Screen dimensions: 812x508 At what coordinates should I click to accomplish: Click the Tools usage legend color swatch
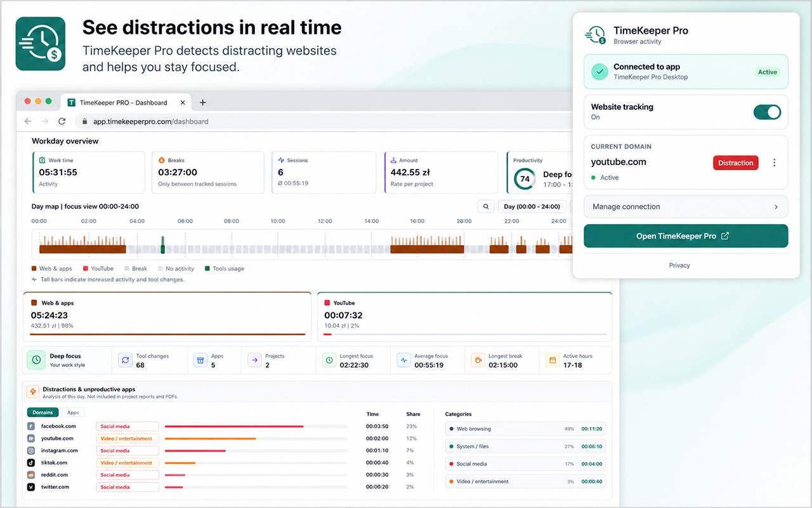click(x=207, y=269)
